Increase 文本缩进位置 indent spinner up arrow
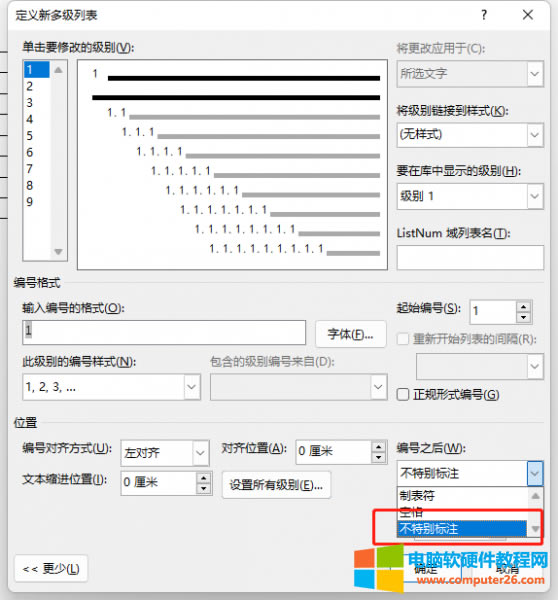 click(x=203, y=478)
